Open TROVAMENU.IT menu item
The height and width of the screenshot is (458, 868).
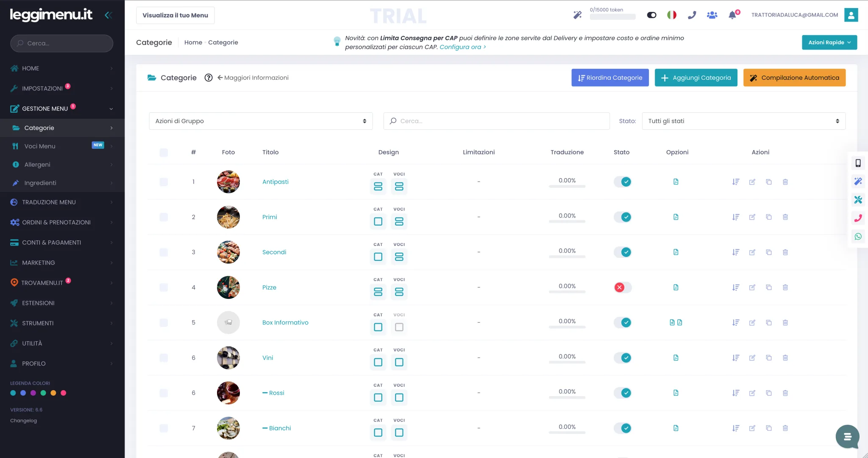62,283
